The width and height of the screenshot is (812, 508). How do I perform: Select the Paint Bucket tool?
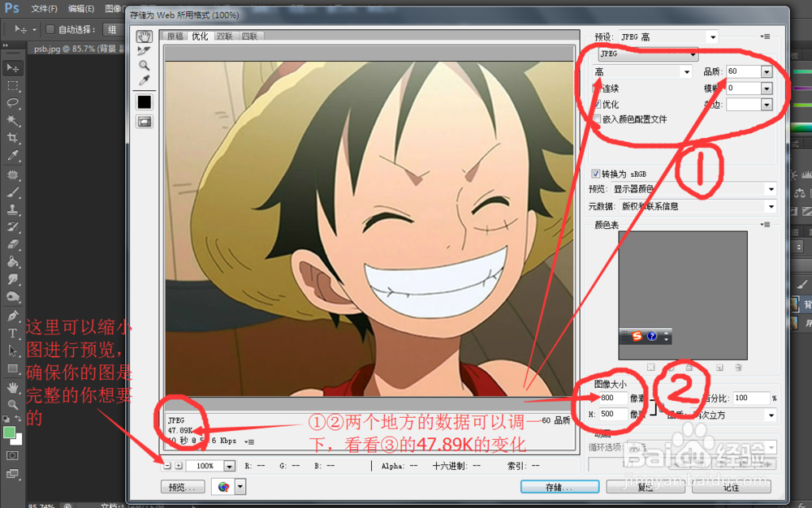12,262
